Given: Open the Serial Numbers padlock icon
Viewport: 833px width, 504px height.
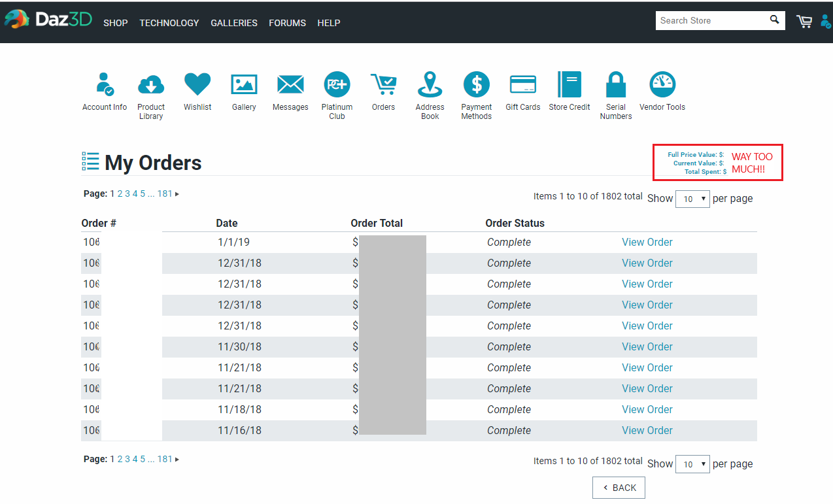Looking at the screenshot, I should (x=616, y=84).
